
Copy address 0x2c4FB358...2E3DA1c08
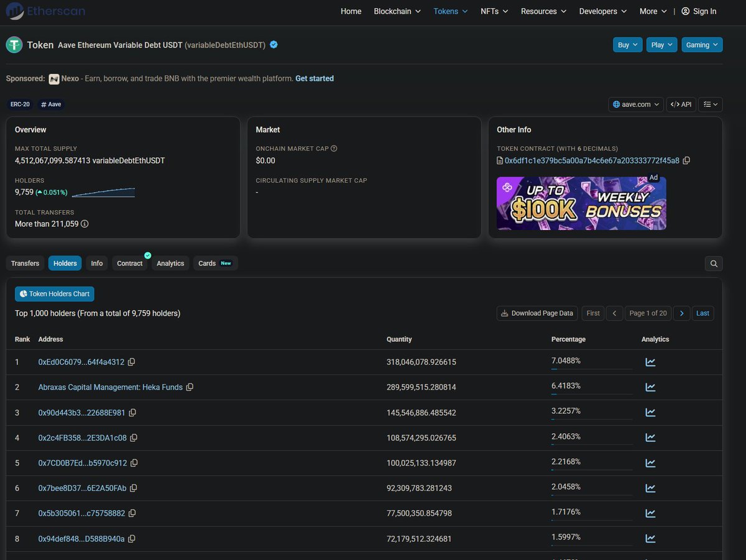point(134,438)
